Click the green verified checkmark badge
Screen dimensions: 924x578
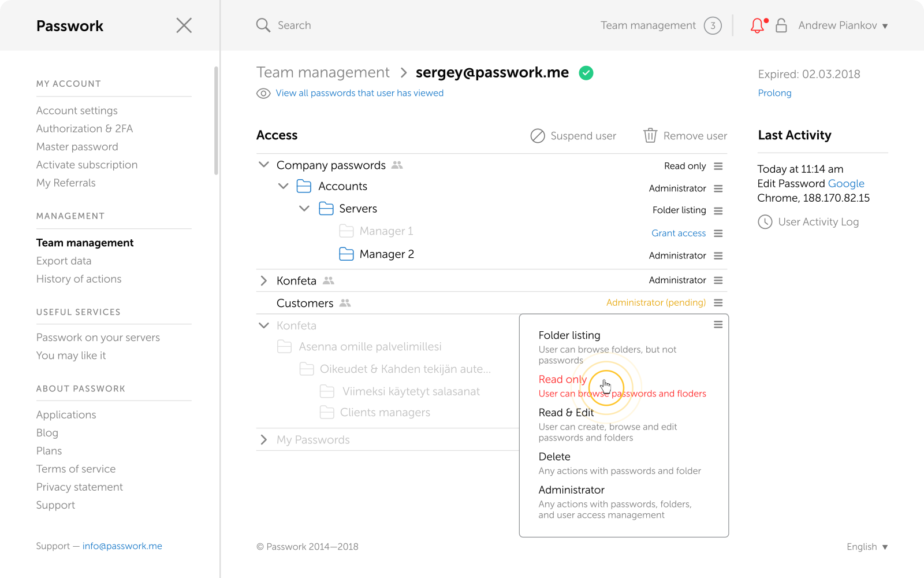586,73
